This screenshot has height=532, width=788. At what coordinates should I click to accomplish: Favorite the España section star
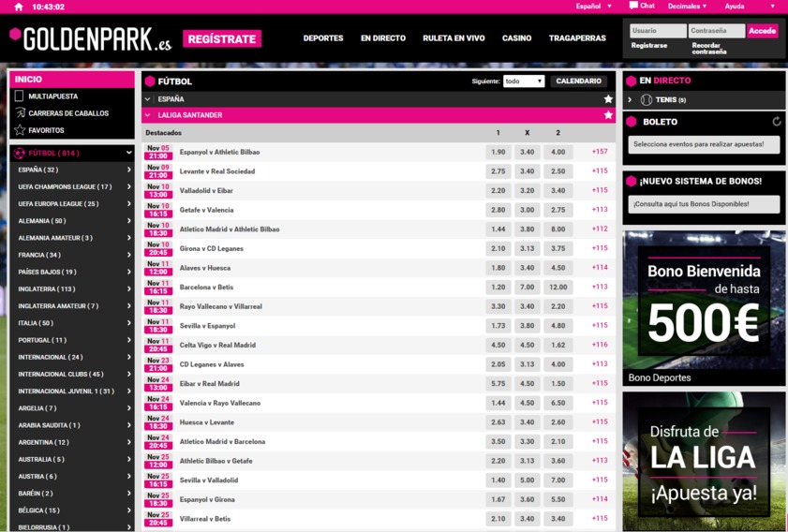(x=608, y=99)
